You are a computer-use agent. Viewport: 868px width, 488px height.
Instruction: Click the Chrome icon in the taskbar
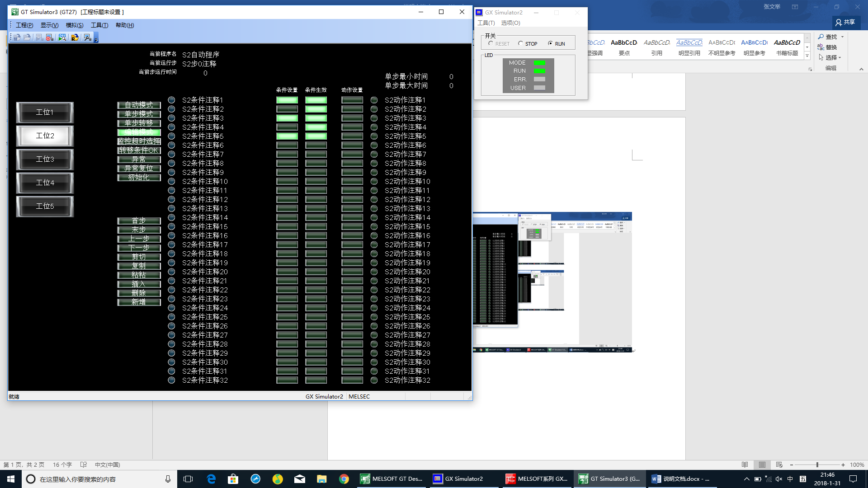(x=344, y=479)
